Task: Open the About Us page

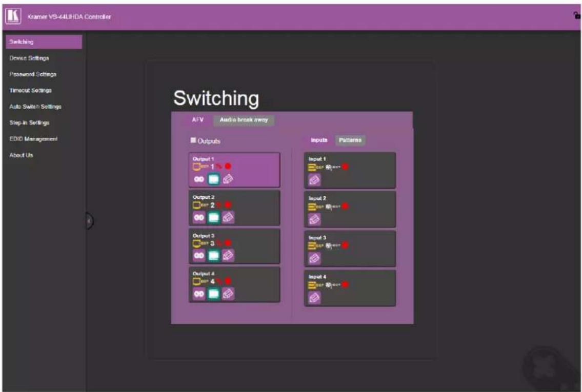Action: click(21, 155)
